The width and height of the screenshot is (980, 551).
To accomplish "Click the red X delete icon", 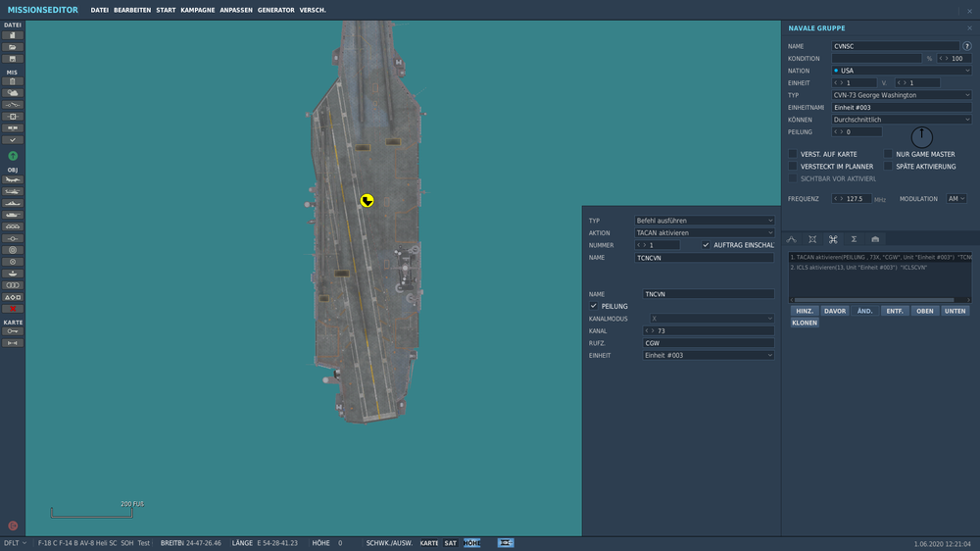I will pyautogui.click(x=13, y=309).
